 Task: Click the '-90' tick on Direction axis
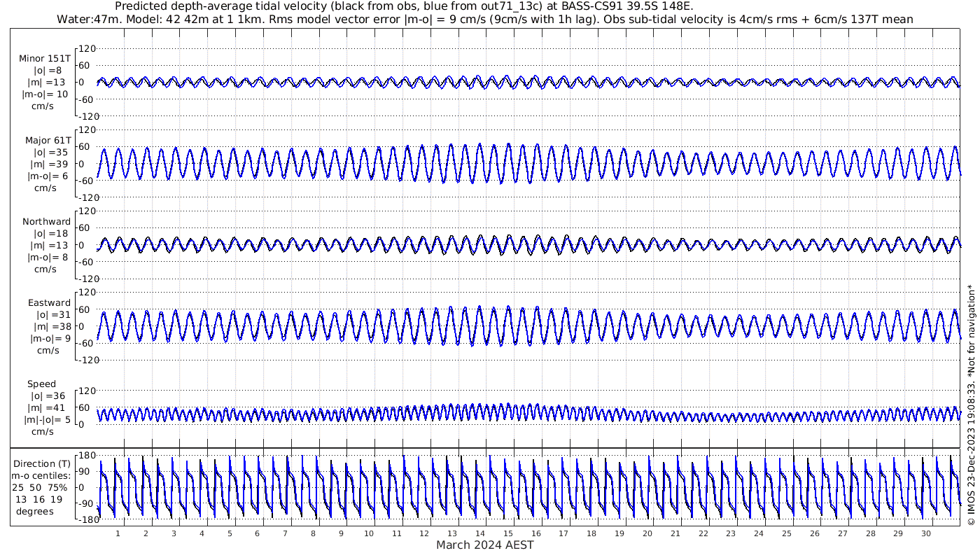(x=87, y=503)
